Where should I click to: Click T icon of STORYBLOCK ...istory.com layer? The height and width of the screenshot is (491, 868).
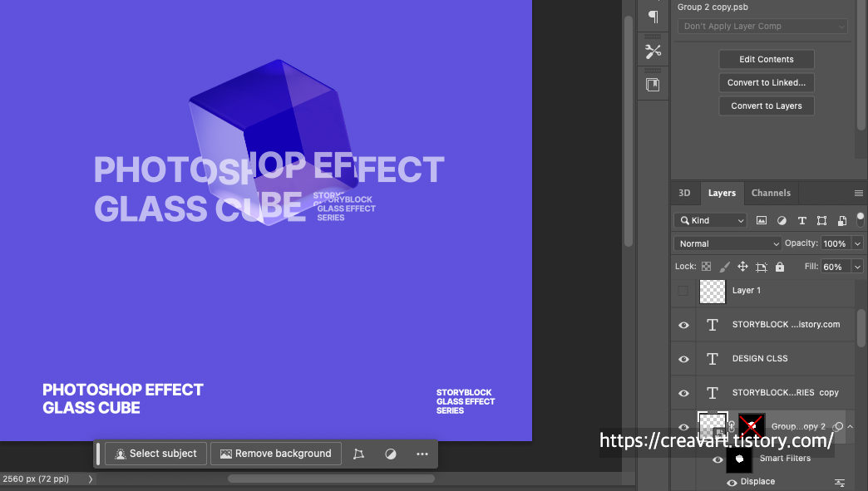point(713,325)
